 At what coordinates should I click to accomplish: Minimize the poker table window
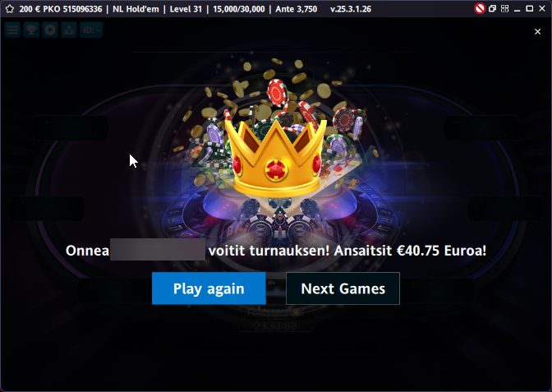coord(517,9)
